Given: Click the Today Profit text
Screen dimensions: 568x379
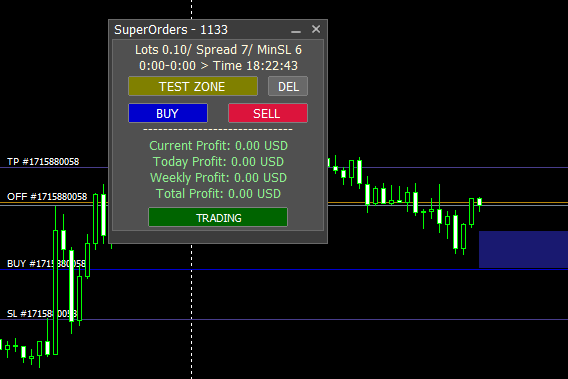Looking at the screenshot, I should pyautogui.click(x=218, y=162).
